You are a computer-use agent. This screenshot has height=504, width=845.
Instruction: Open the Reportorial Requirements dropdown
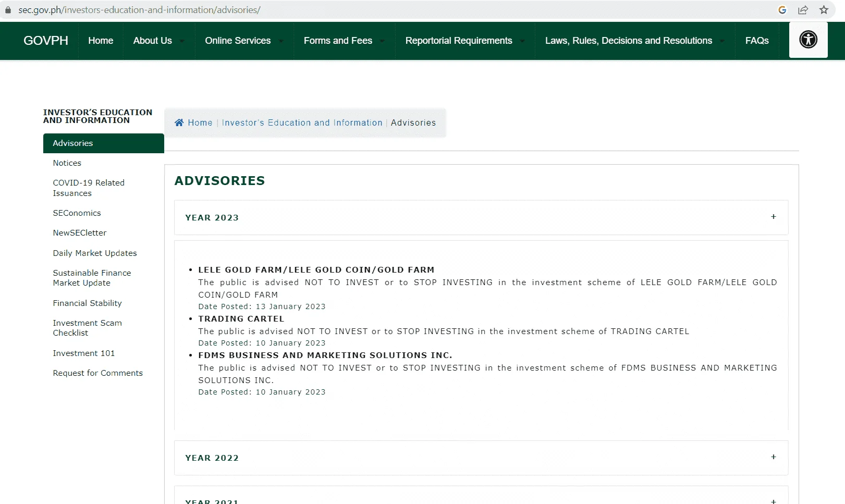tap(465, 41)
